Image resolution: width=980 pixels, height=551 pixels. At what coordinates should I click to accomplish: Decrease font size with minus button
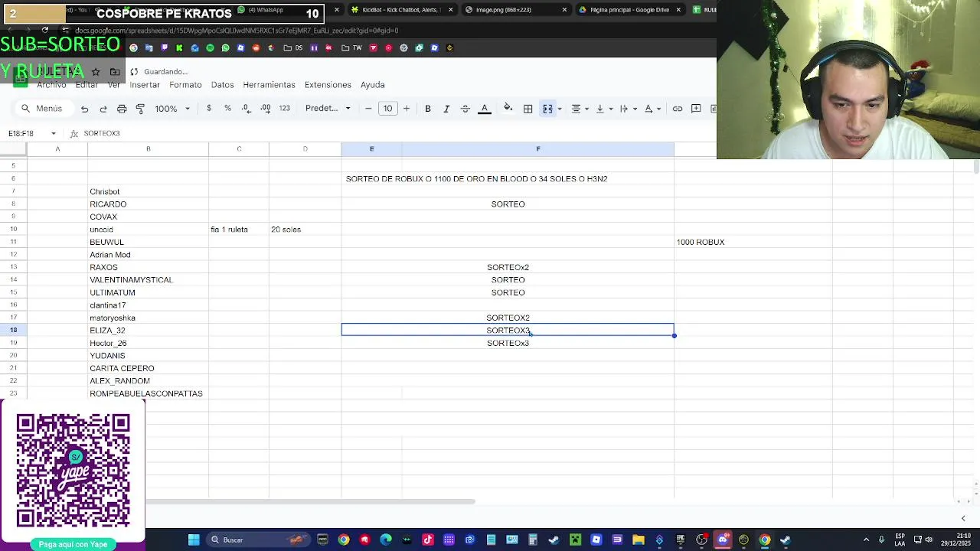pyautogui.click(x=368, y=109)
